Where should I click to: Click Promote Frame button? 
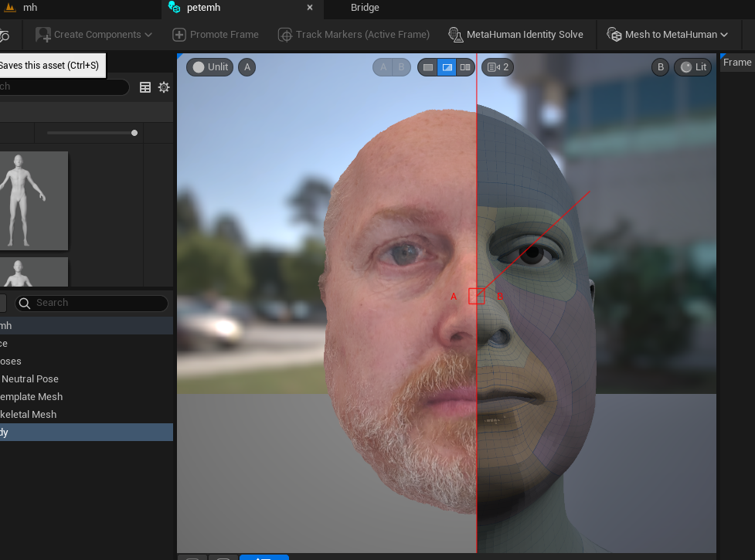pyautogui.click(x=216, y=35)
